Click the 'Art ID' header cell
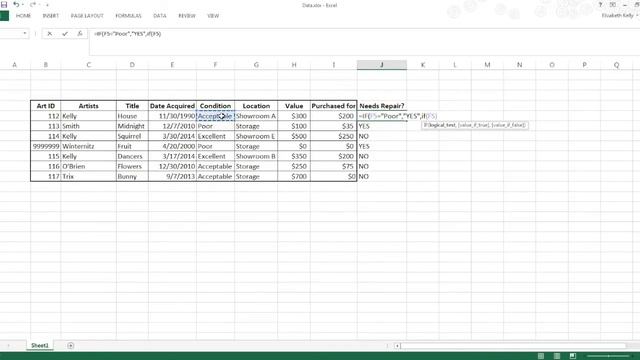The image size is (640, 360). point(46,106)
